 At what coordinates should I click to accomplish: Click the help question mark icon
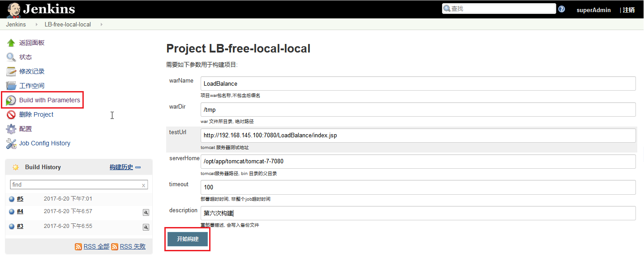[x=562, y=9]
